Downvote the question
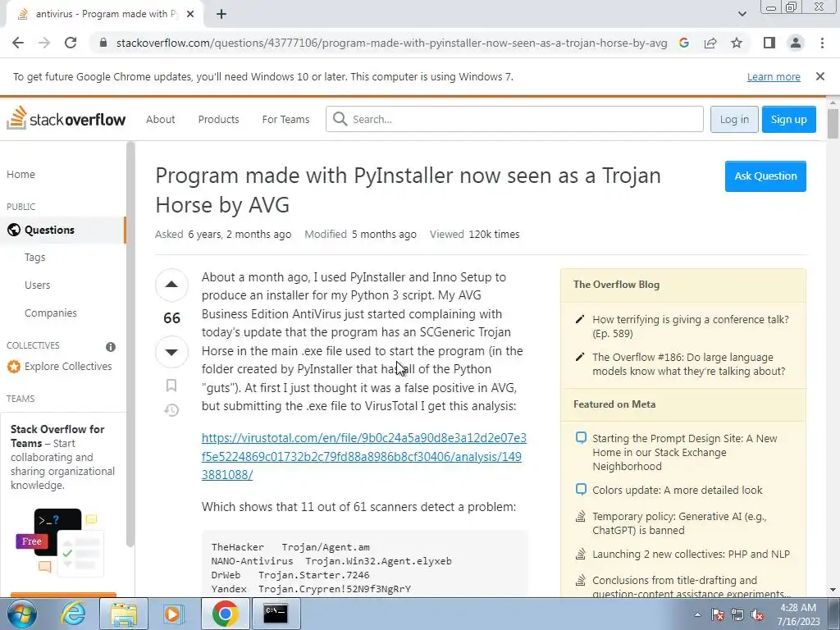This screenshot has width=840, height=630. click(x=171, y=352)
